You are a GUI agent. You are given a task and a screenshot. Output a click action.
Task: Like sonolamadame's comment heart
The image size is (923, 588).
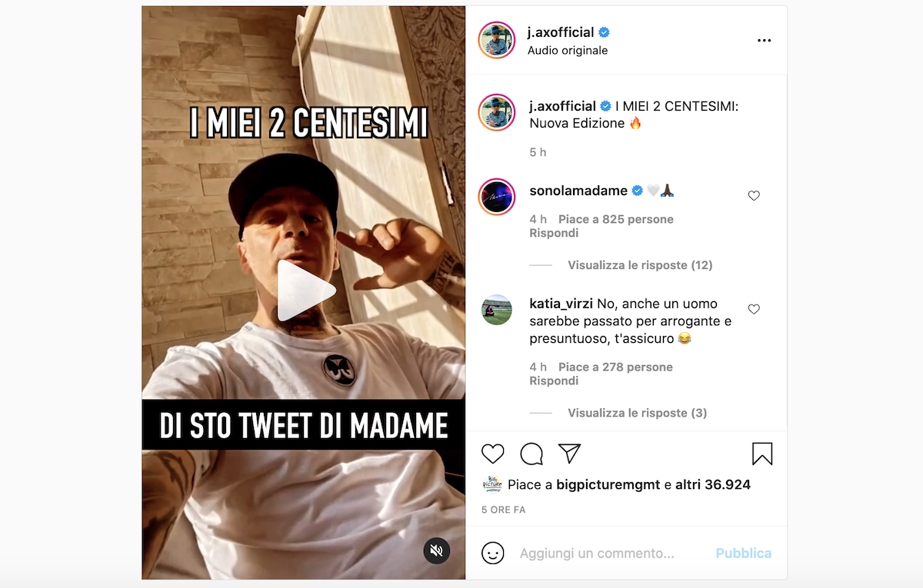[x=754, y=196]
